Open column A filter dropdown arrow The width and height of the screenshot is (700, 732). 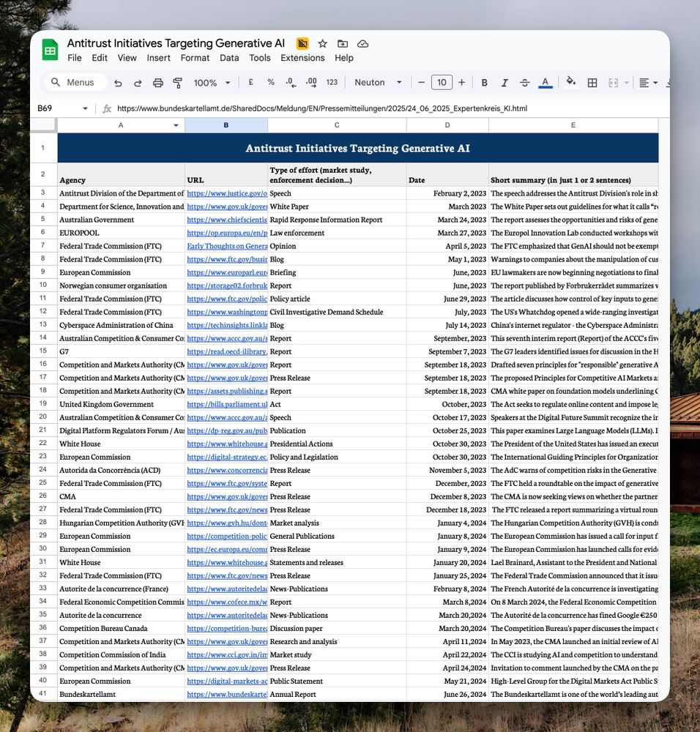coord(176,125)
